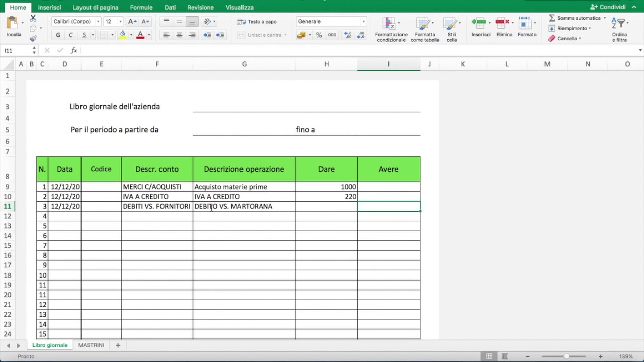Open Formatta come tabella gallery
This screenshot has height=362, width=644.
point(425,30)
